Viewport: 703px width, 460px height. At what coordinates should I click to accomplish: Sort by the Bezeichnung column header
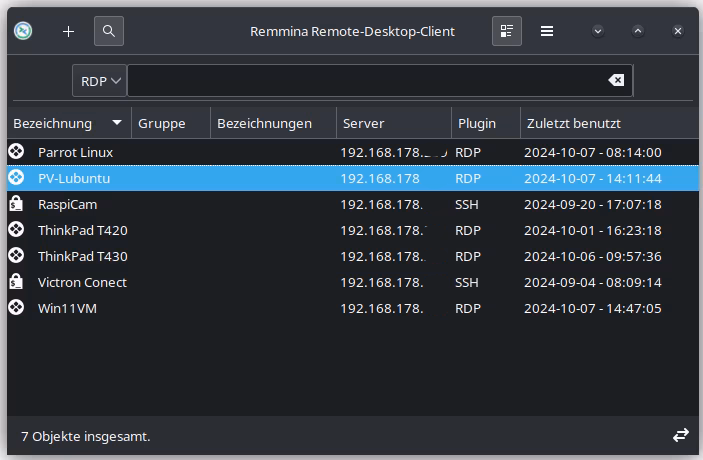(x=69, y=123)
